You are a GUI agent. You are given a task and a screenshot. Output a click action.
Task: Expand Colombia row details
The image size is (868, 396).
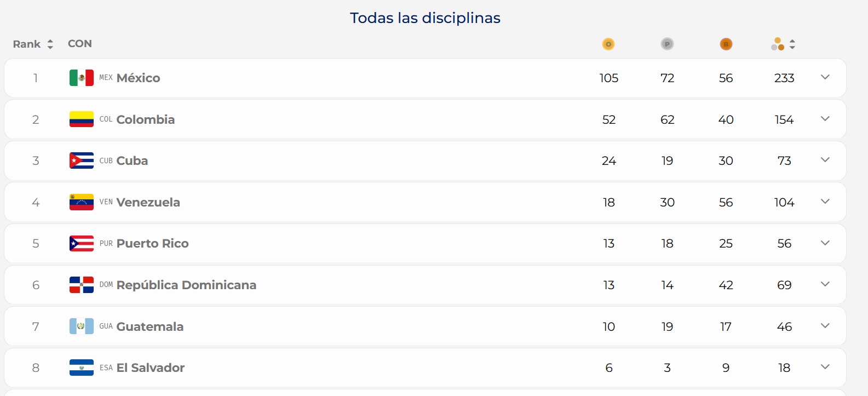click(x=825, y=119)
